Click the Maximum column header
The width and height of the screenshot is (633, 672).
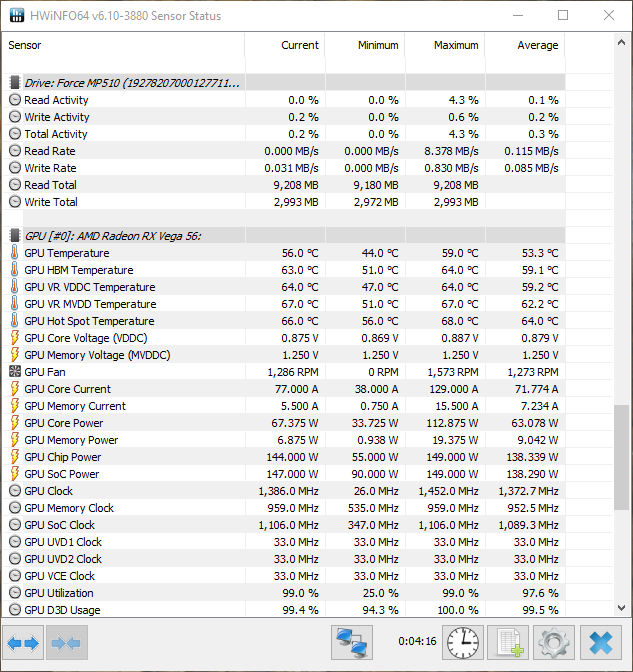click(445, 45)
